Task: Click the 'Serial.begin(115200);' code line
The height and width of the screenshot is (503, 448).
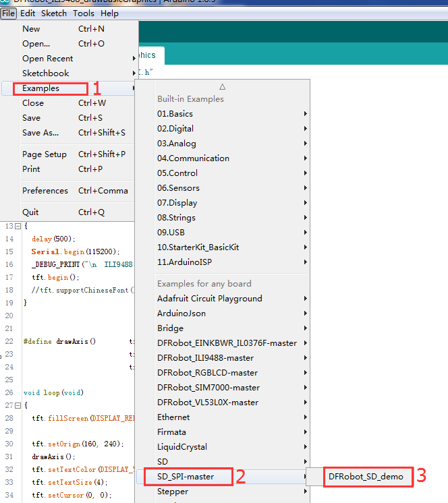Action: (76, 251)
